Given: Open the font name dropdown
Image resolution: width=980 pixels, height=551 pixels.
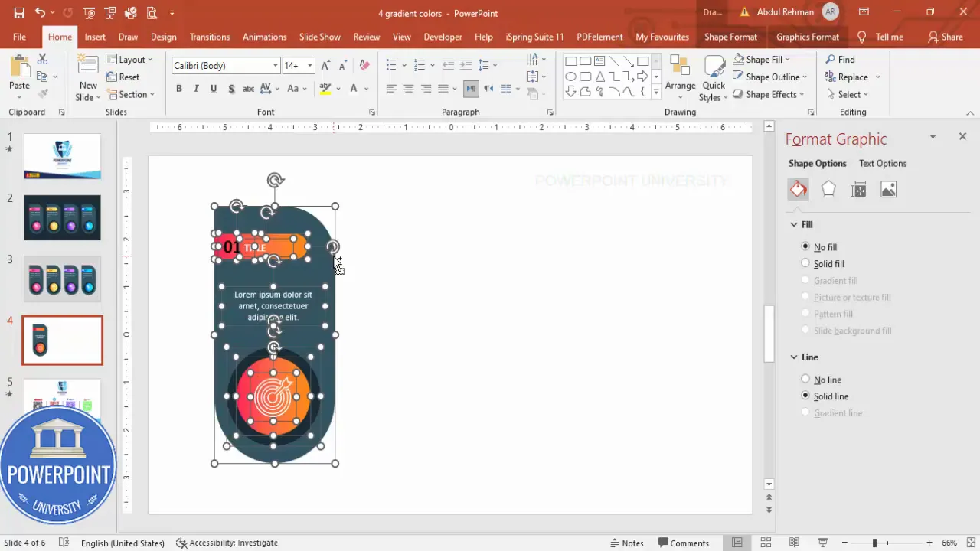Looking at the screenshot, I should 275,66.
